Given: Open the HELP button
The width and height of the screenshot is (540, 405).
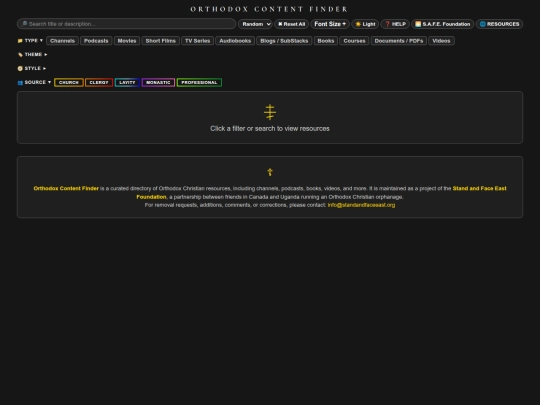Looking at the screenshot, I should click(x=395, y=24).
